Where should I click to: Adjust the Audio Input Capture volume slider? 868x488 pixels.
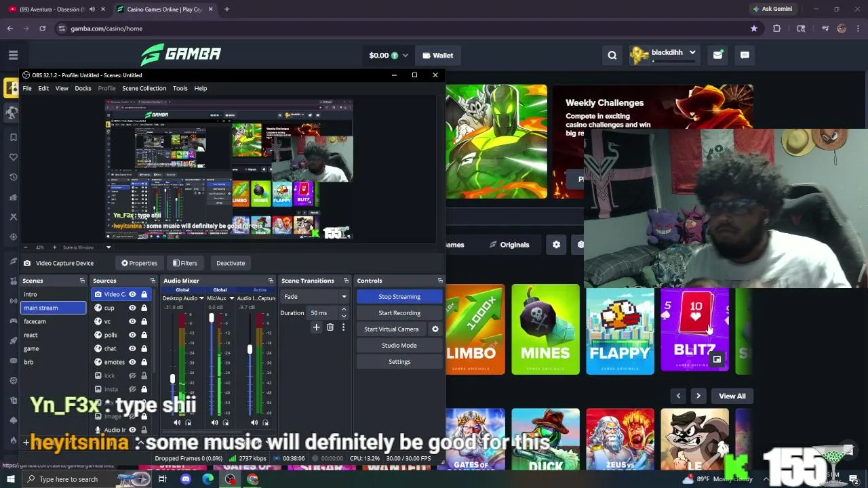[250, 349]
